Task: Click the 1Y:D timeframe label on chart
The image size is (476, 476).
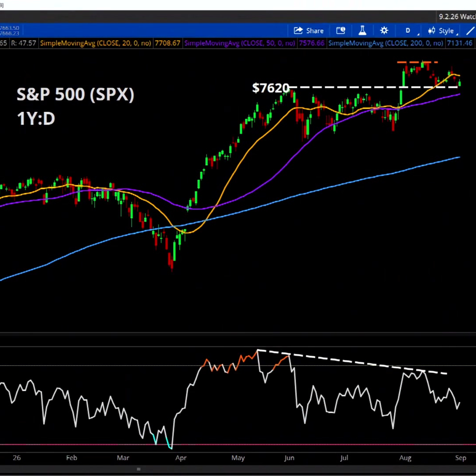Action: point(36,119)
